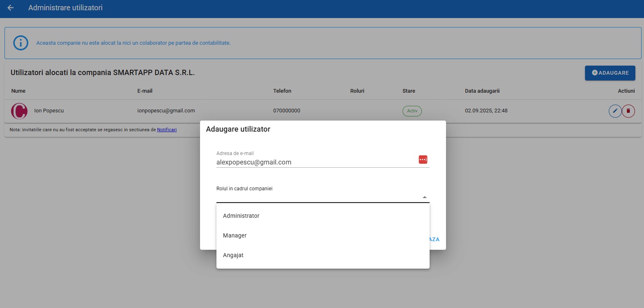644x308 pixels.
Task: Collapse the role dropdown using its arrow
Action: (x=424, y=197)
